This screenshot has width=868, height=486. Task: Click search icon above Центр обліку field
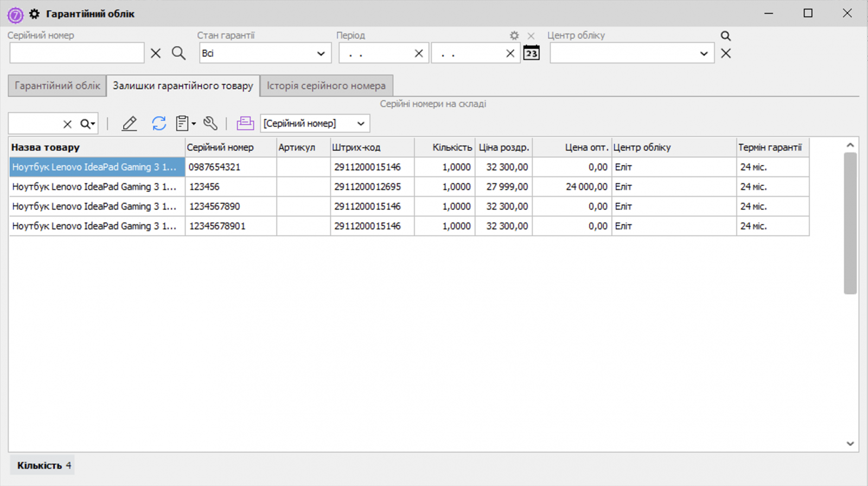[x=725, y=36]
